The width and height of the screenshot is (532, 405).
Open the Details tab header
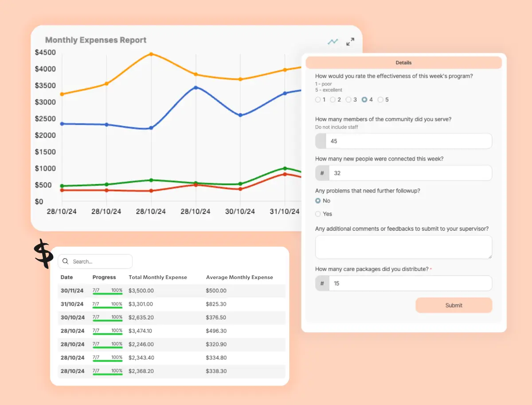click(403, 63)
